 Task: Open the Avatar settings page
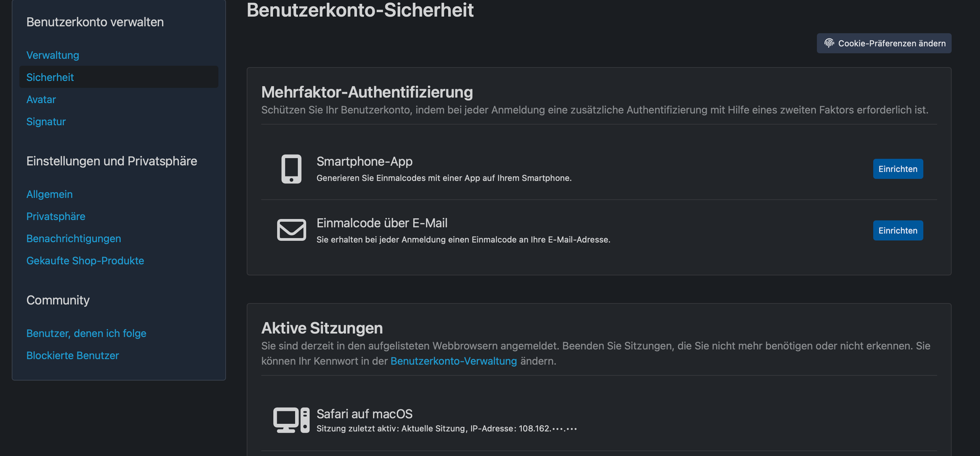click(x=41, y=100)
